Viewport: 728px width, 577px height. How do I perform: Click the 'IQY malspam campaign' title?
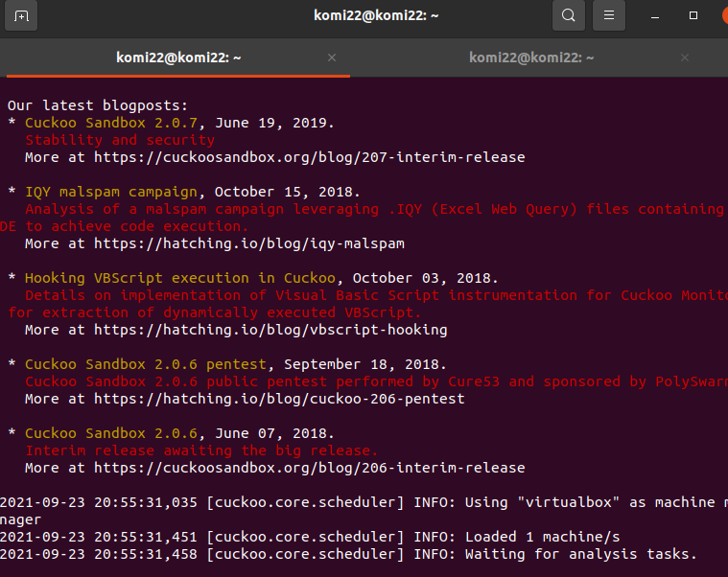tap(111, 192)
